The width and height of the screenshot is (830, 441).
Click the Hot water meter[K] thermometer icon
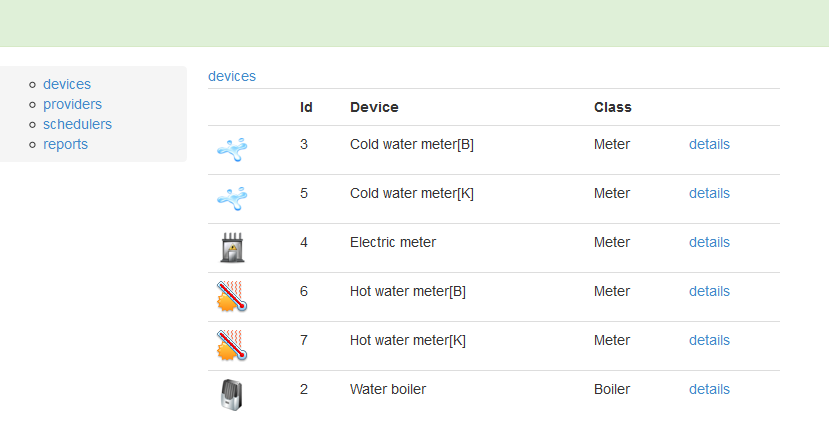(232, 346)
